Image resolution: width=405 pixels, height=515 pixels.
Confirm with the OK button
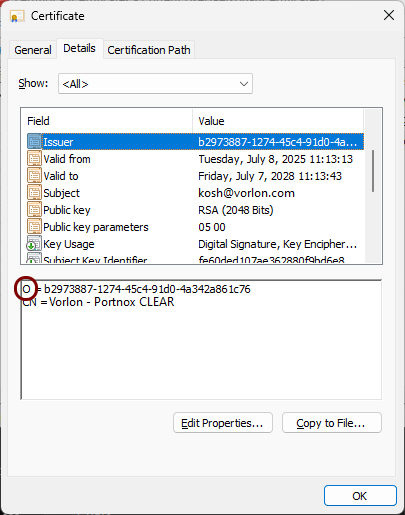click(x=360, y=496)
